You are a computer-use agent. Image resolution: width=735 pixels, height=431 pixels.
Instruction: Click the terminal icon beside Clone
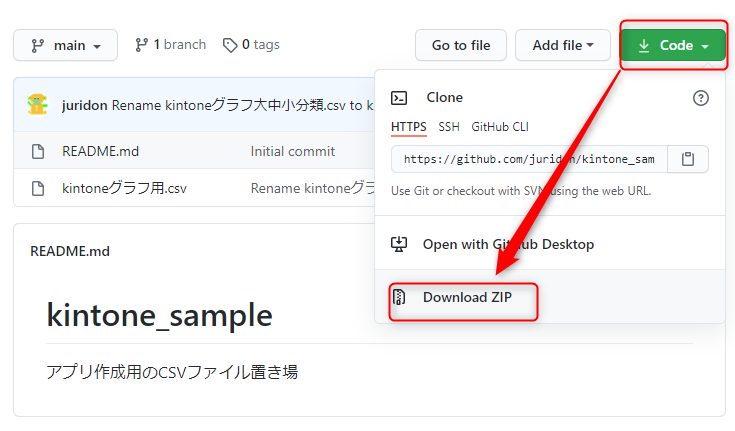tap(399, 98)
